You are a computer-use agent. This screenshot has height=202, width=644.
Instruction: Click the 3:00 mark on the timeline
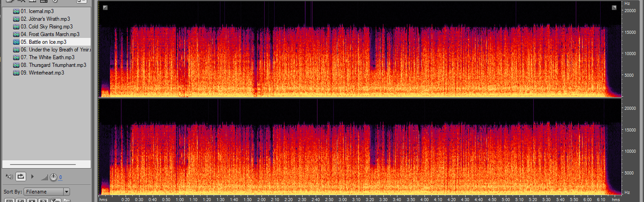(343, 199)
